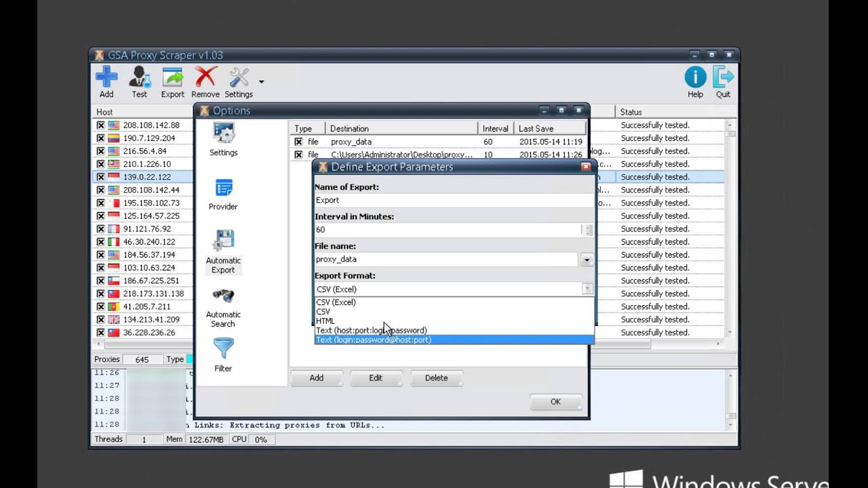Screen dimensions: 868x488
Task: Uncheck proxy 190.7.129.204 checkbox
Action: click(x=100, y=138)
